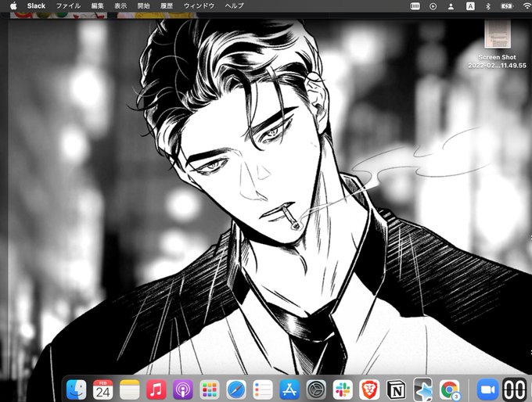
Task: Open the ヘルプ menu
Action: pos(234,5)
